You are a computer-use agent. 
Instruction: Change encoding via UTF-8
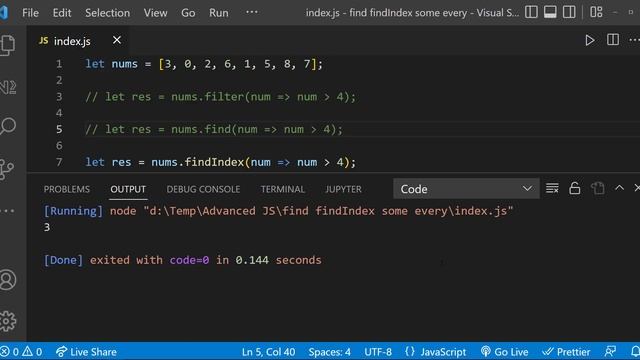tap(378, 352)
